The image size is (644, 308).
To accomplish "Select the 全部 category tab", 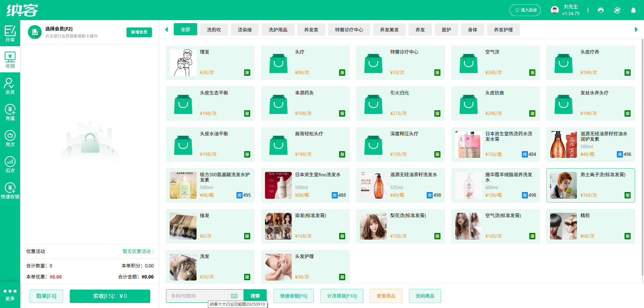I will pyautogui.click(x=185, y=29).
